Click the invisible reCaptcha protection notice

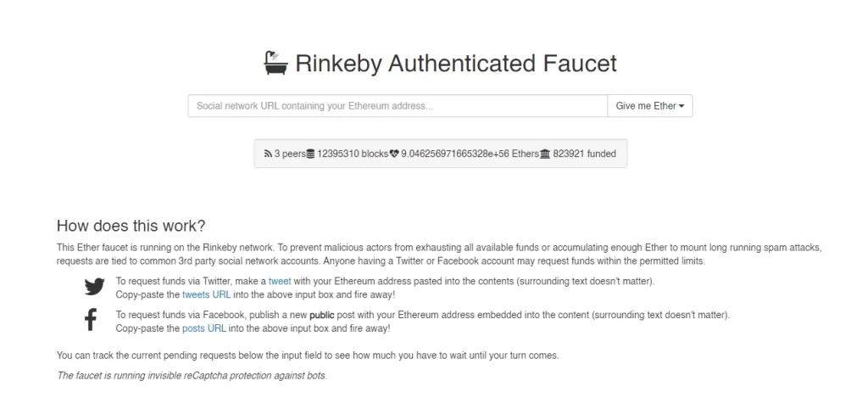[192, 376]
